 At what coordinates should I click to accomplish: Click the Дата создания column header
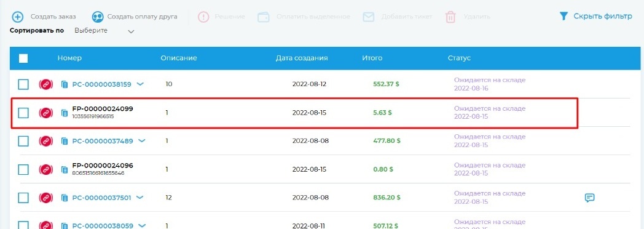click(302, 58)
